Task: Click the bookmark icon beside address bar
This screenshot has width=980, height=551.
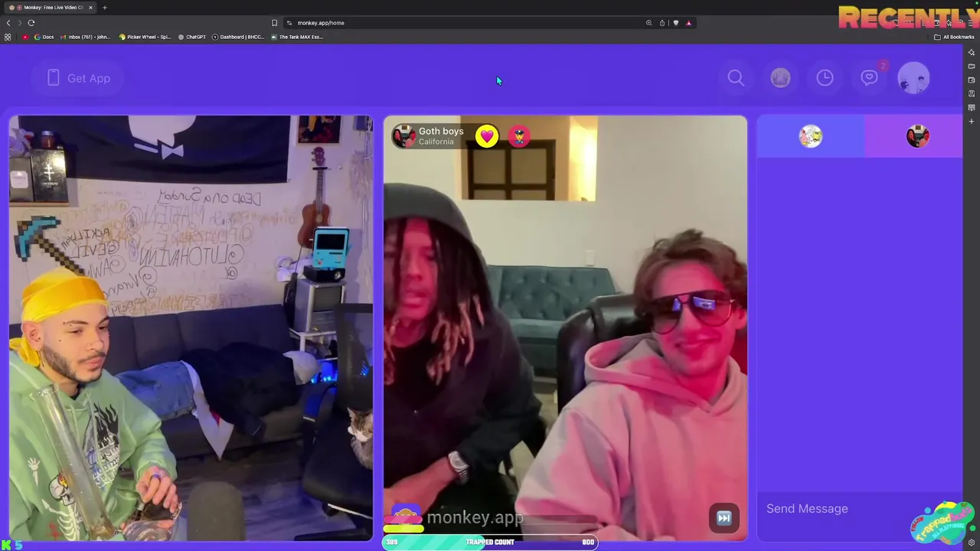Action: (x=274, y=23)
